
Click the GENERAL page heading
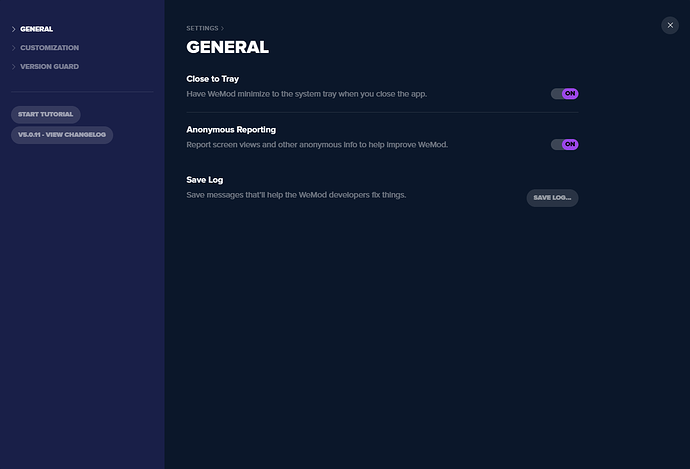pos(227,47)
